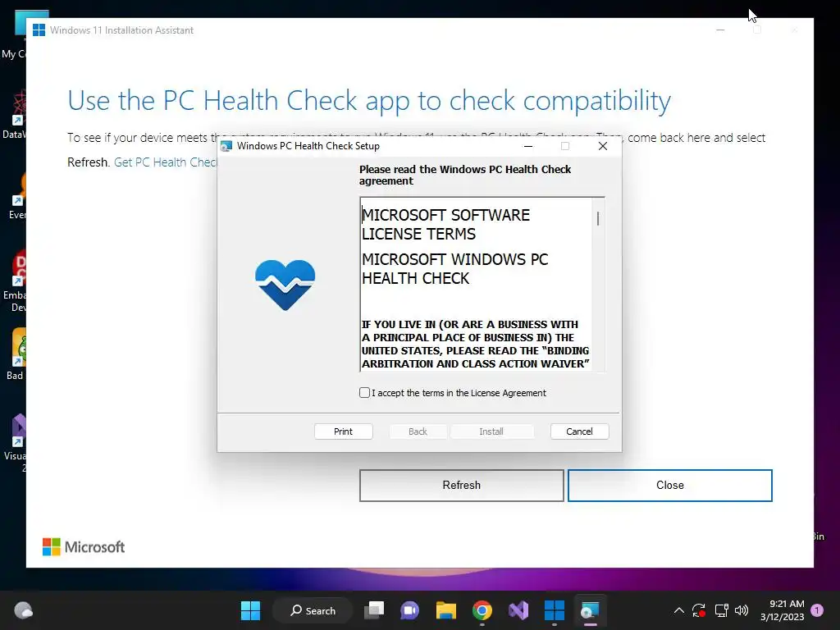
Task: Click the Refresh button in Installation Assistant
Action: coord(462,486)
